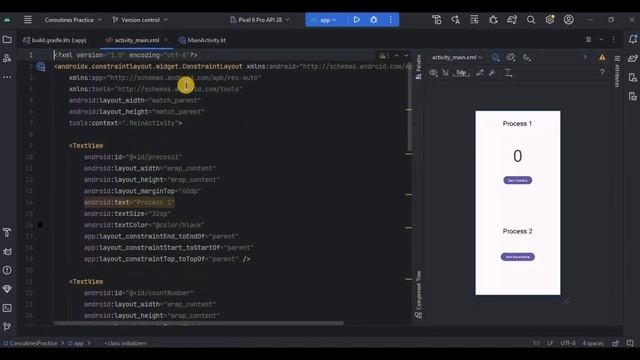Open the Logcat tool window
The width and height of the screenshot is (640, 360).
click(7, 251)
